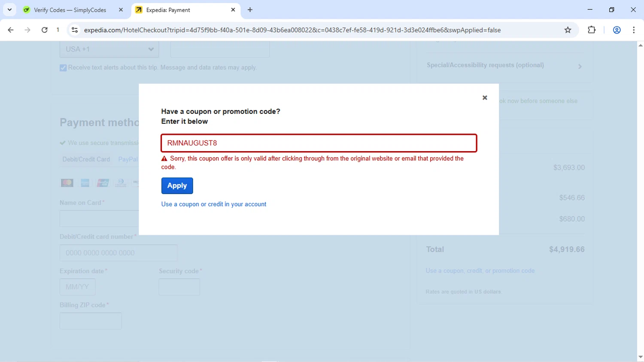Image resolution: width=644 pixels, height=362 pixels.
Task: Click the Mastercard card logo
Action: [67, 183]
